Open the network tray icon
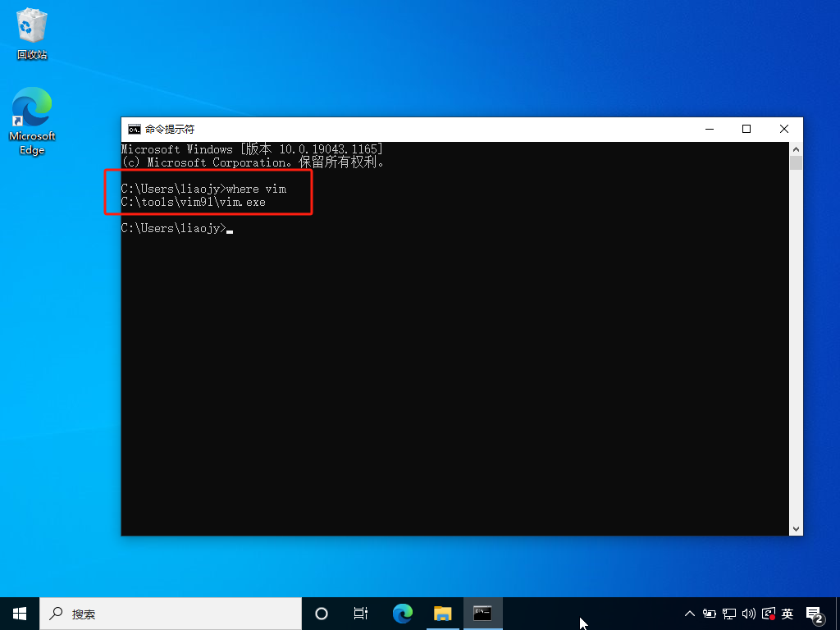Viewport: 840px width, 630px height. [729, 614]
